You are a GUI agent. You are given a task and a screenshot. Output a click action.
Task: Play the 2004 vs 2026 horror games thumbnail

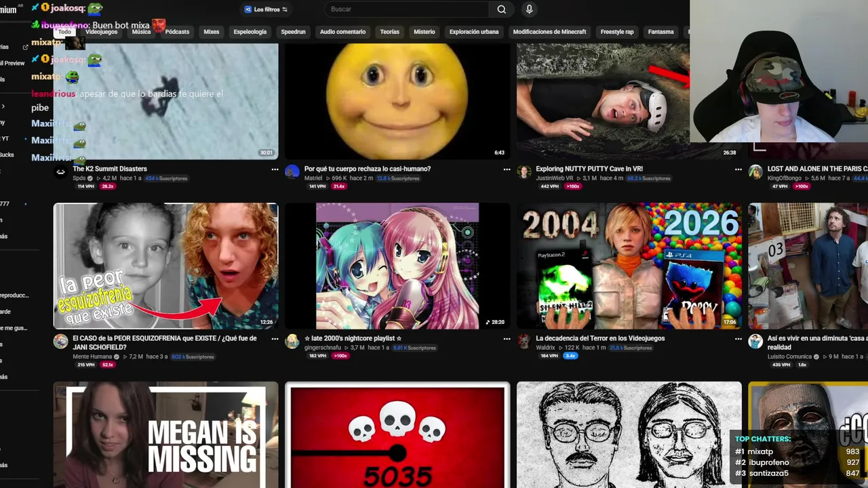point(629,266)
